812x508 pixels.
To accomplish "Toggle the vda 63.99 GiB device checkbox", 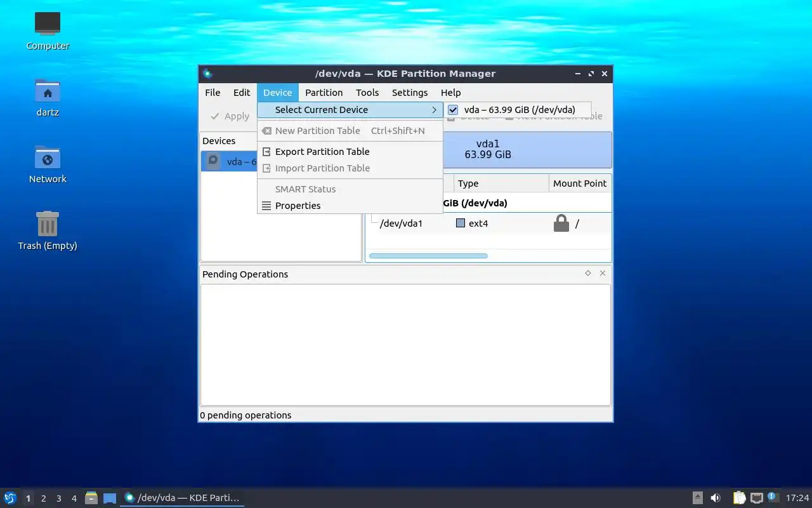I will click(453, 110).
